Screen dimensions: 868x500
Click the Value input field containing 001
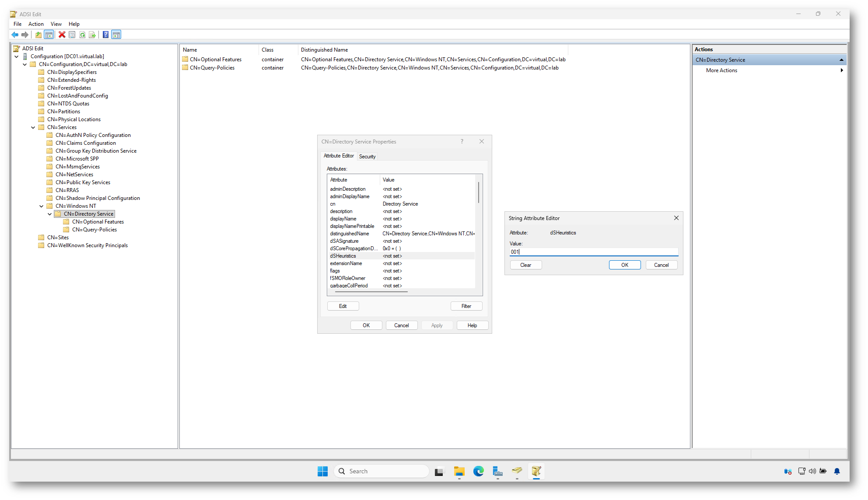[x=594, y=252]
